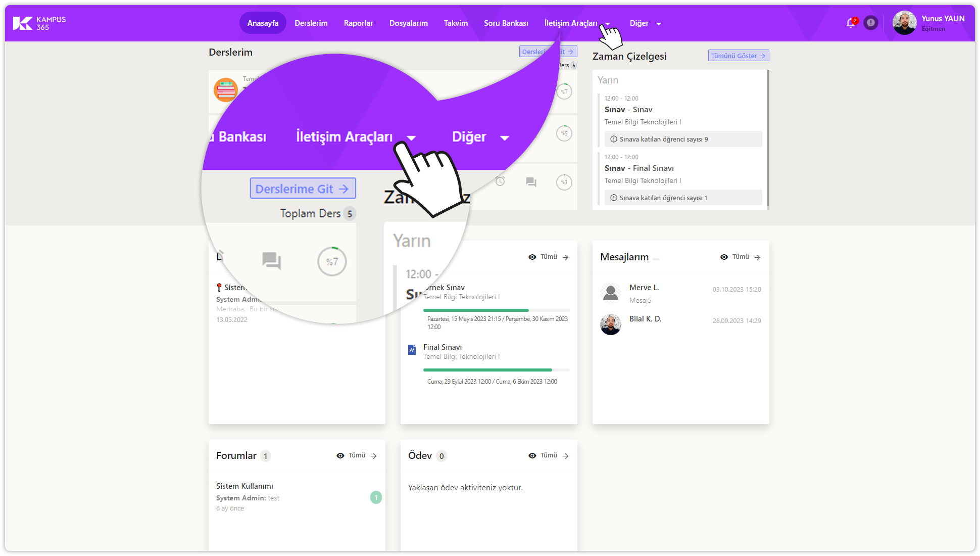Click the green forum reply count badge
The height and width of the screenshot is (556, 980).
(376, 497)
